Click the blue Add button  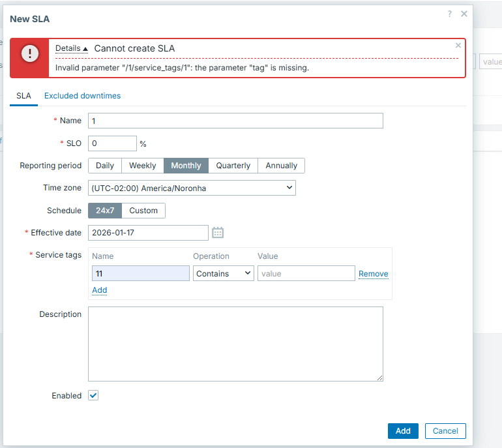[x=403, y=431]
